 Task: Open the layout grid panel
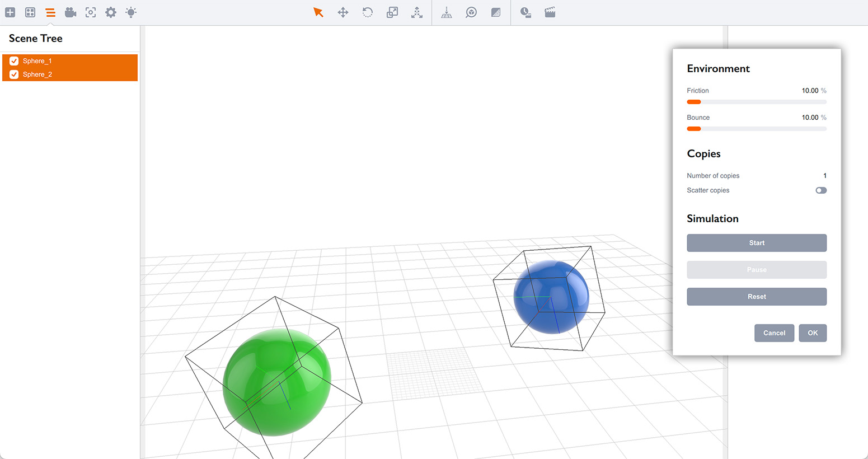pos(30,12)
